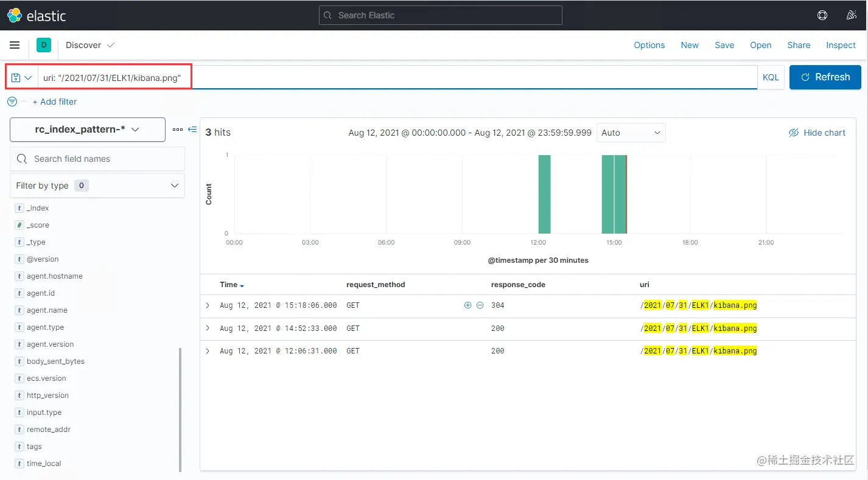Switch query language using the KQL control
This screenshot has height=480, width=868.
771,77
